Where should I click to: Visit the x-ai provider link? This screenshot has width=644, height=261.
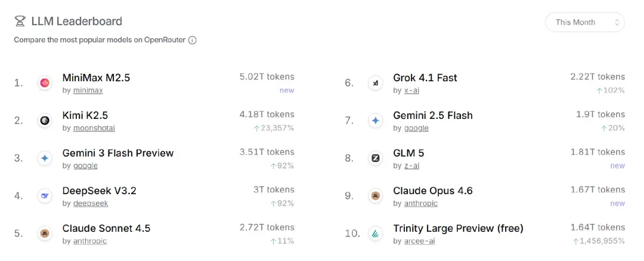(411, 90)
